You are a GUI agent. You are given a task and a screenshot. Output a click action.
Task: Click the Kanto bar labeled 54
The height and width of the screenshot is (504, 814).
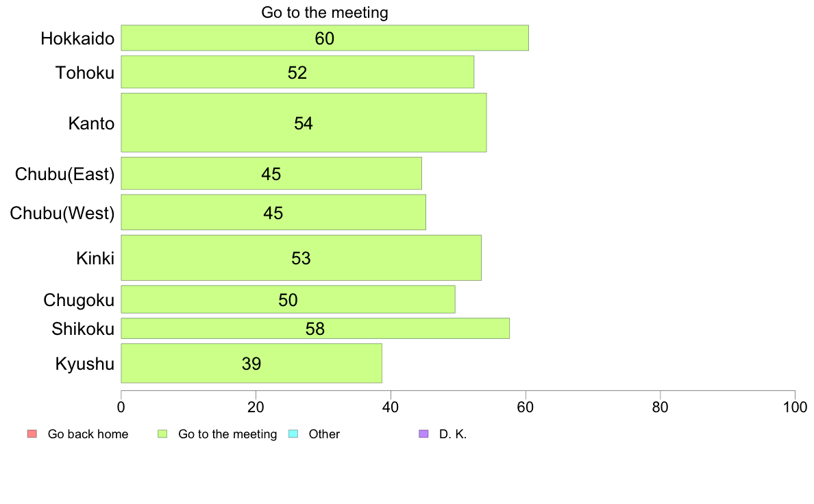(x=304, y=123)
